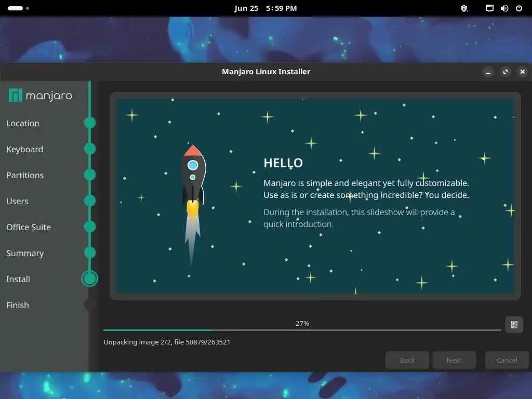532x399 pixels.
Task: Open the volume speaker tray icon
Action: pyautogui.click(x=504, y=8)
